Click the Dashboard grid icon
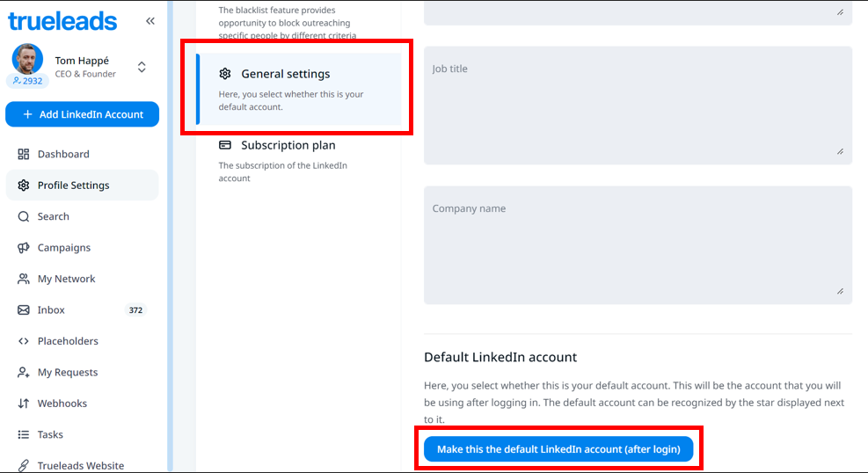This screenshot has width=868, height=473. [x=24, y=154]
